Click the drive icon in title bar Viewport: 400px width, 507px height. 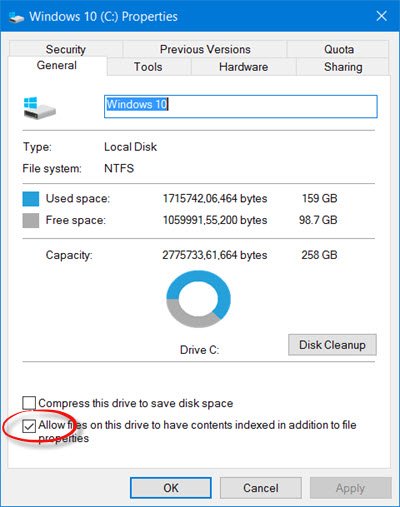point(16,17)
